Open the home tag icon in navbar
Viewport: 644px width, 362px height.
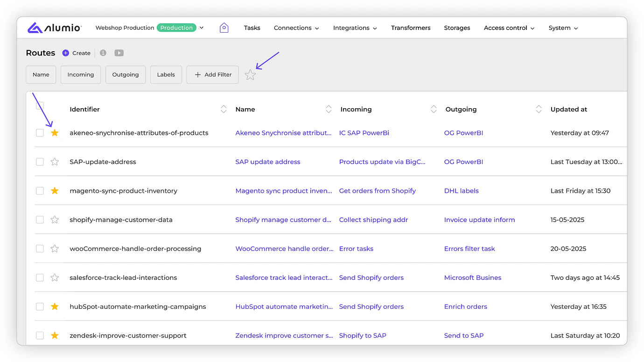coord(224,28)
